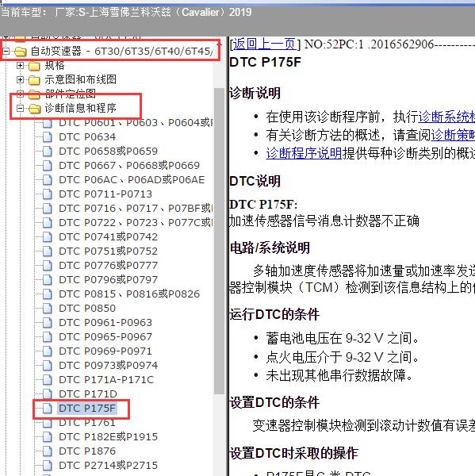Viewport: 475px width, 476px height.
Task: Click the 规格 folder icon
Action: 34,66
